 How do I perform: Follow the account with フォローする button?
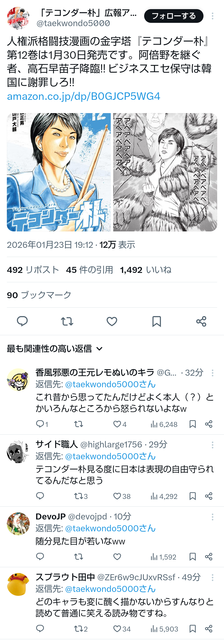[174, 16]
